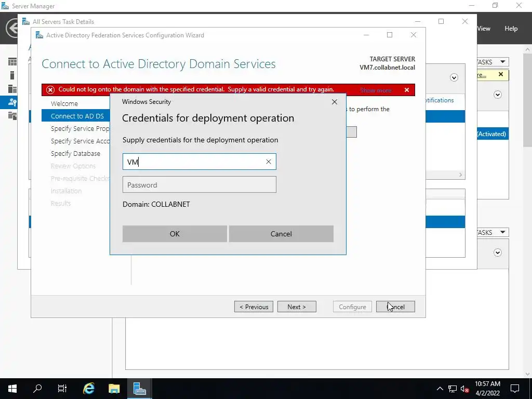Open the Specify Service Account step
Image resolution: width=532 pixels, height=399 pixels.
[x=80, y=141]
